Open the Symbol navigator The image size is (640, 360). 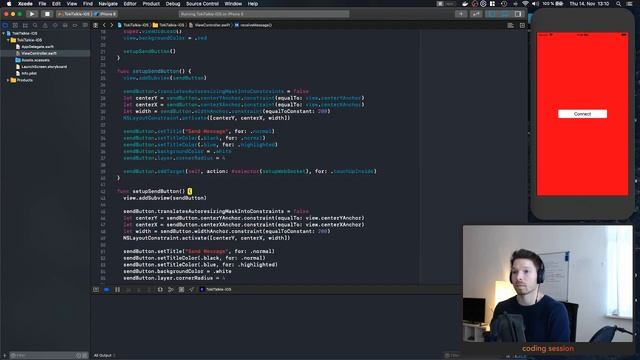point(25,25)
